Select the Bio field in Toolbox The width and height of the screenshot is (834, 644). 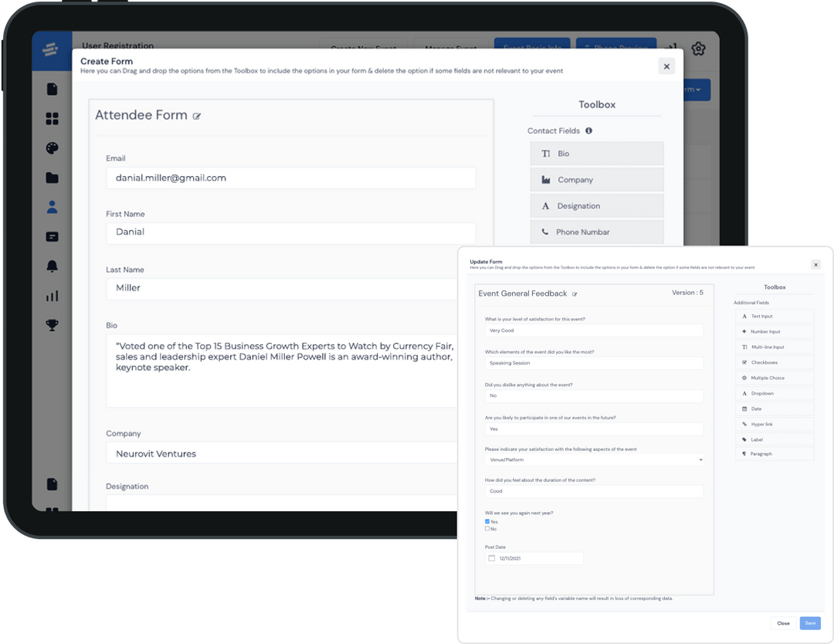point(597,154)
